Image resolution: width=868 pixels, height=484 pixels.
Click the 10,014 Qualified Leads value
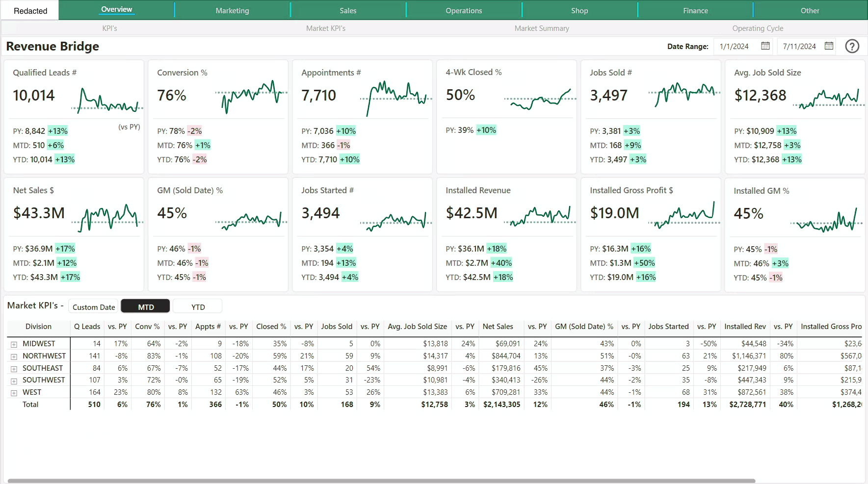pyautogui.click(x=34, y=95)
